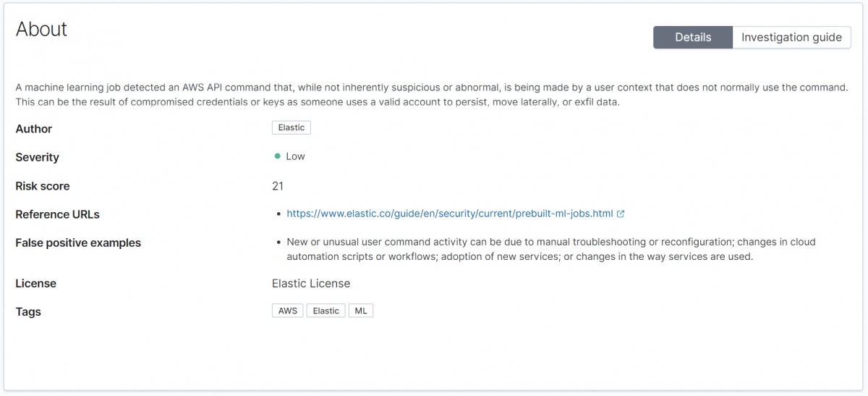Select the AWS tag badge
Screen dimensions: 868x396
coord(288,311)
